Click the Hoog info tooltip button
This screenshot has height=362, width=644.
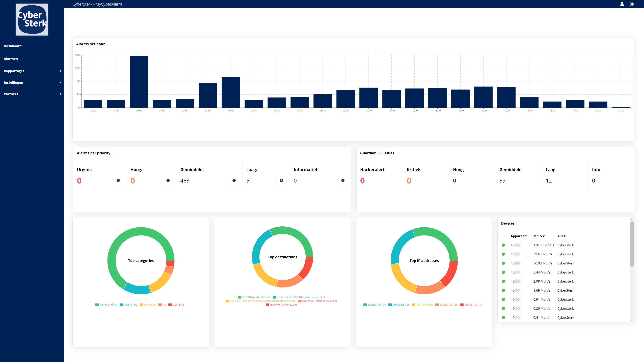click(168, 180)
